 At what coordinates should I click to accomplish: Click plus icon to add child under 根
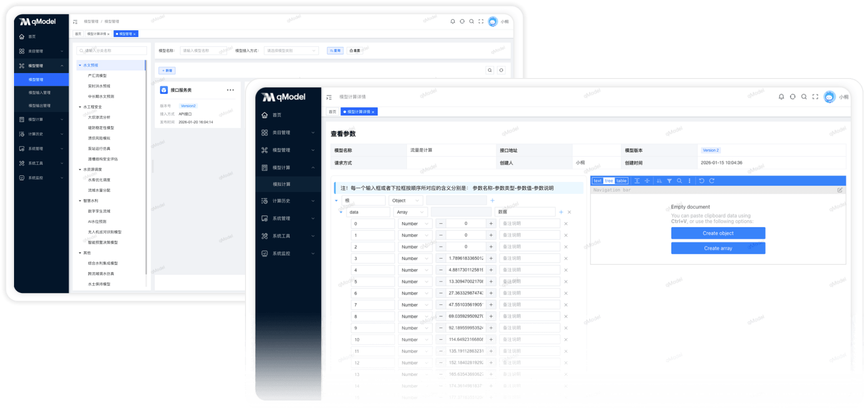(x=492, y=200)
